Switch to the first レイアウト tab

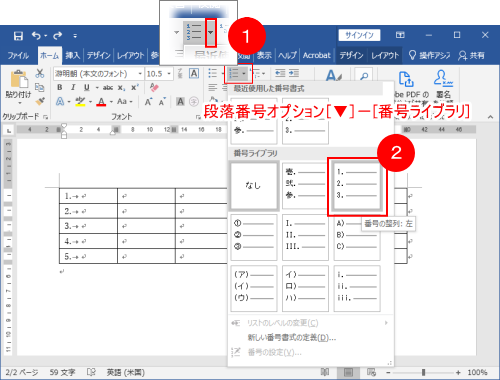(130, 55)
